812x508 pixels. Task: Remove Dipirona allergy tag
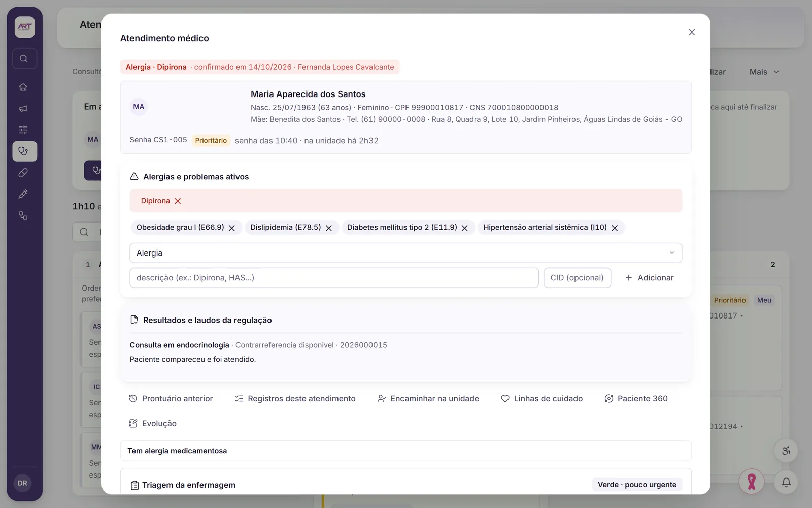click(x=178, y=201)
